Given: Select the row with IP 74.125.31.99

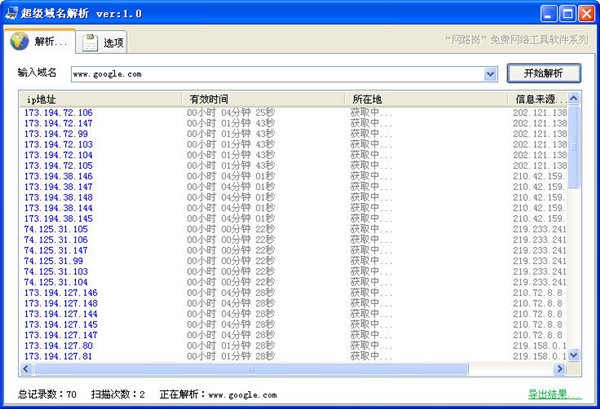Looking at the screenshot, I should click(x=51, y=261).
